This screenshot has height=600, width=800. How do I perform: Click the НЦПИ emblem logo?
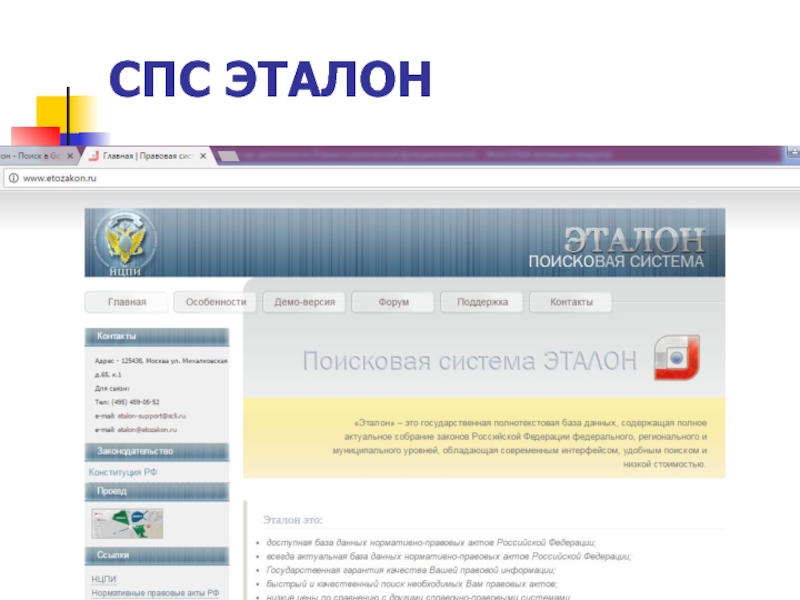[125, 242]
